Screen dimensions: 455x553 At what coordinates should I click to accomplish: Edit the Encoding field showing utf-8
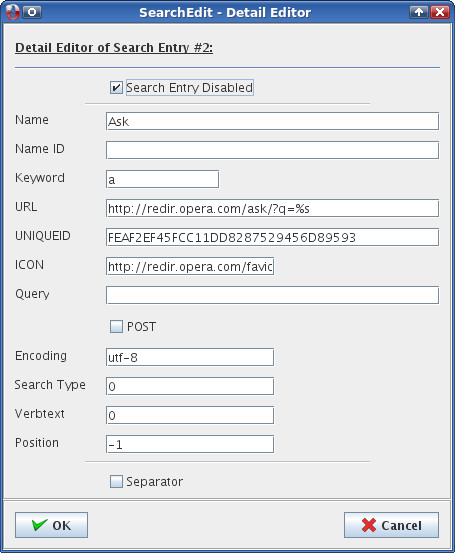190,357
